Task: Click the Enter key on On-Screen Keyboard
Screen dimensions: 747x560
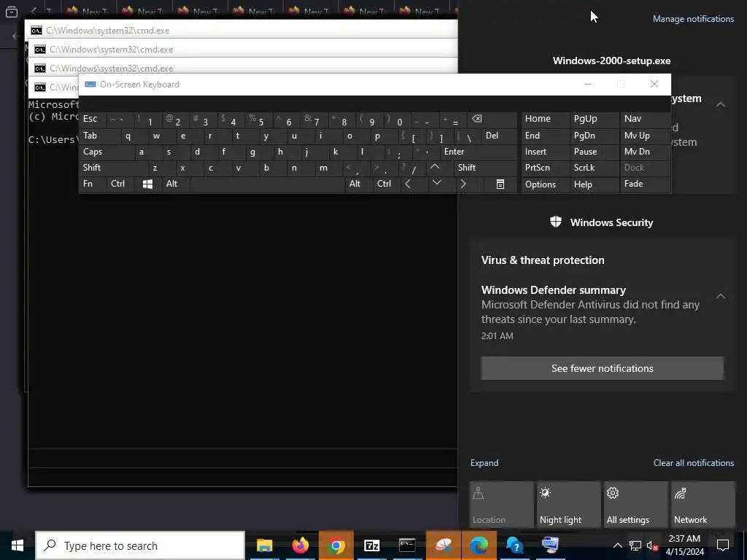Action: point(479,152)
